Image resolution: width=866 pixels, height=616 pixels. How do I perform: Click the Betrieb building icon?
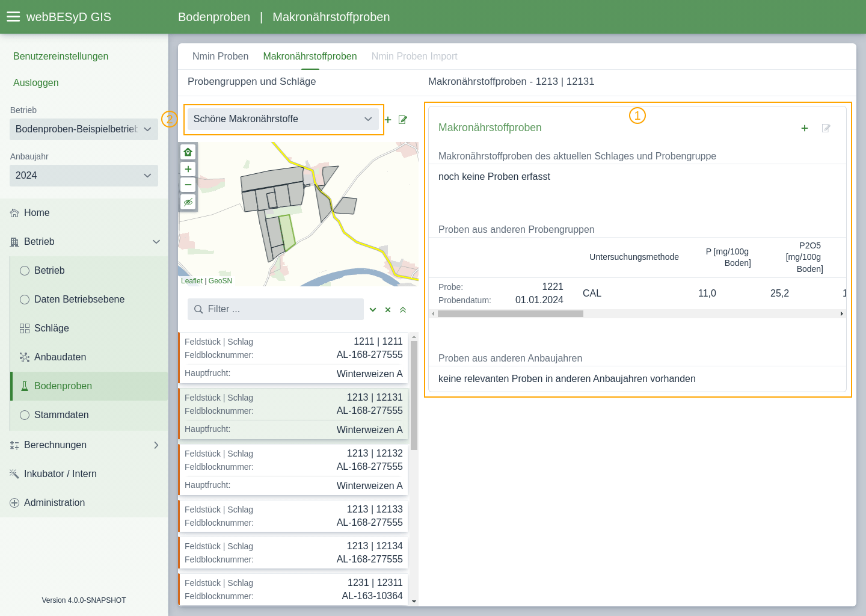click(14, 242)
